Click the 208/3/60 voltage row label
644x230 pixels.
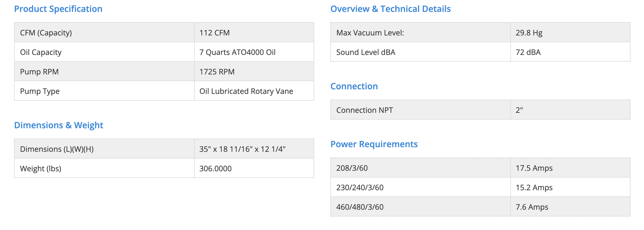(352, 168)
